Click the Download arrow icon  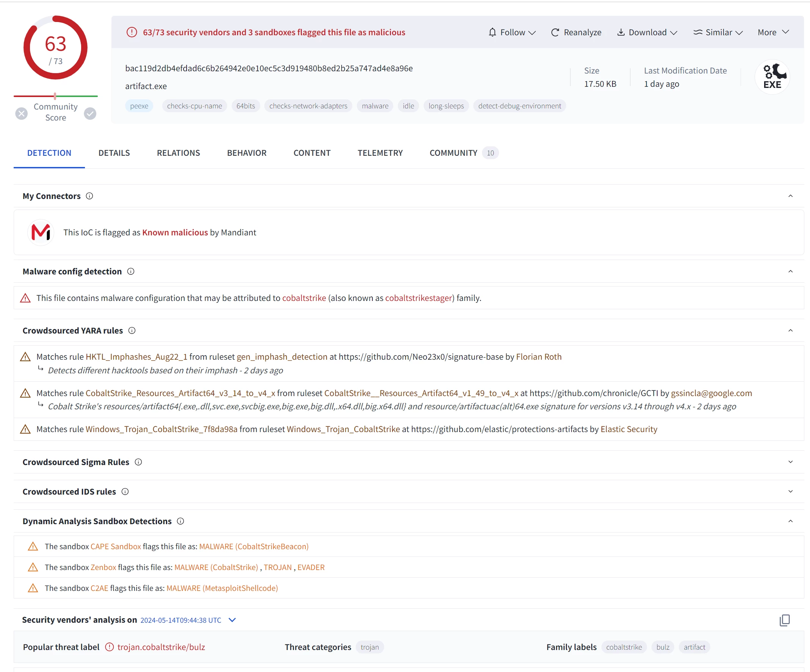[621, 32]
